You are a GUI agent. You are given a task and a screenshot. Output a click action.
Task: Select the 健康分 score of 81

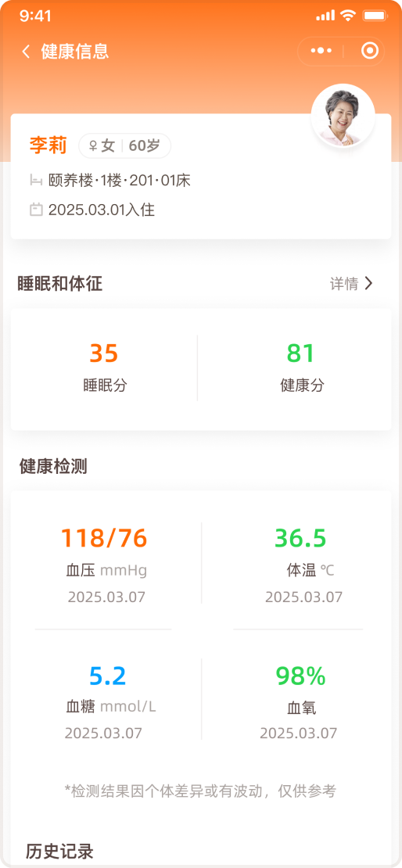point(300,367)
